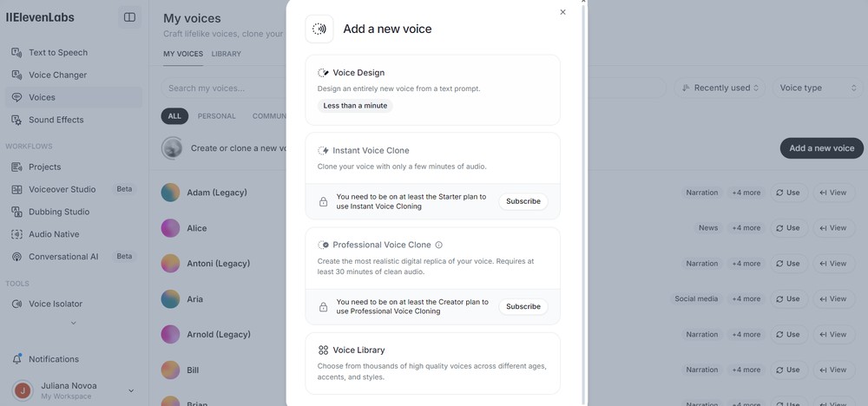The width and height of the screenshot is (868, 406).
Task: Open Dubbing Studio workflow
Action: pyautogui.click(x=58, y=212)
